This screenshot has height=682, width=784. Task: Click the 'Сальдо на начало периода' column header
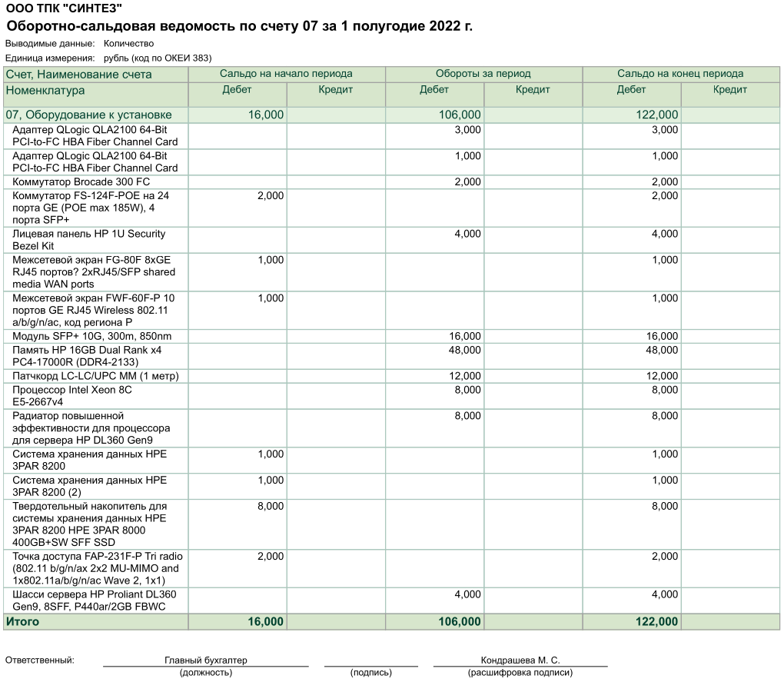click(287, 74)
